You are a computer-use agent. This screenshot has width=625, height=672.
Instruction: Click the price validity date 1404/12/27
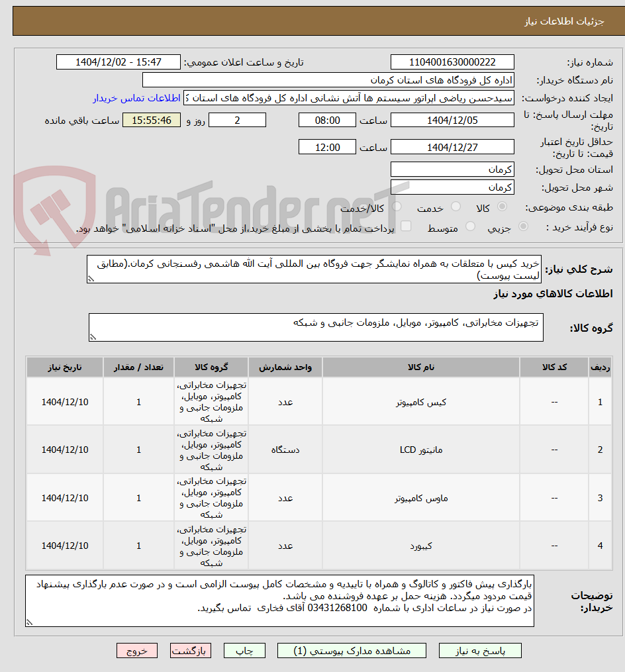(452, 147)
